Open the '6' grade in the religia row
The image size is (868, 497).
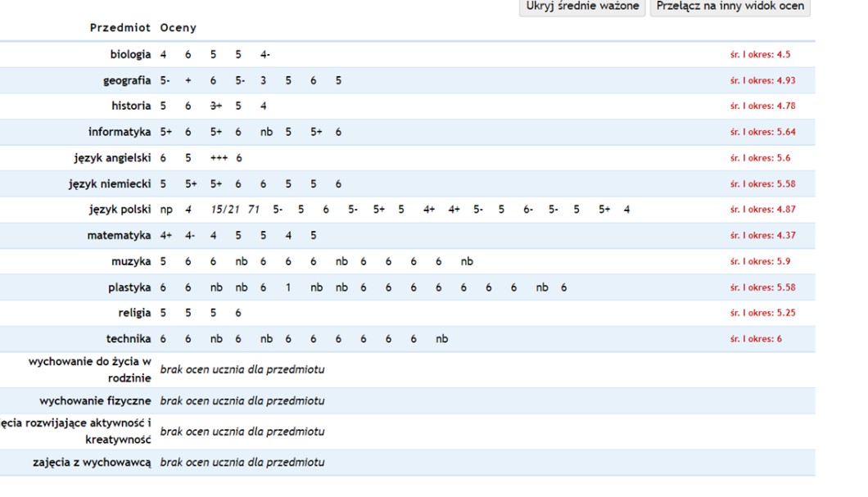(238, 313)
